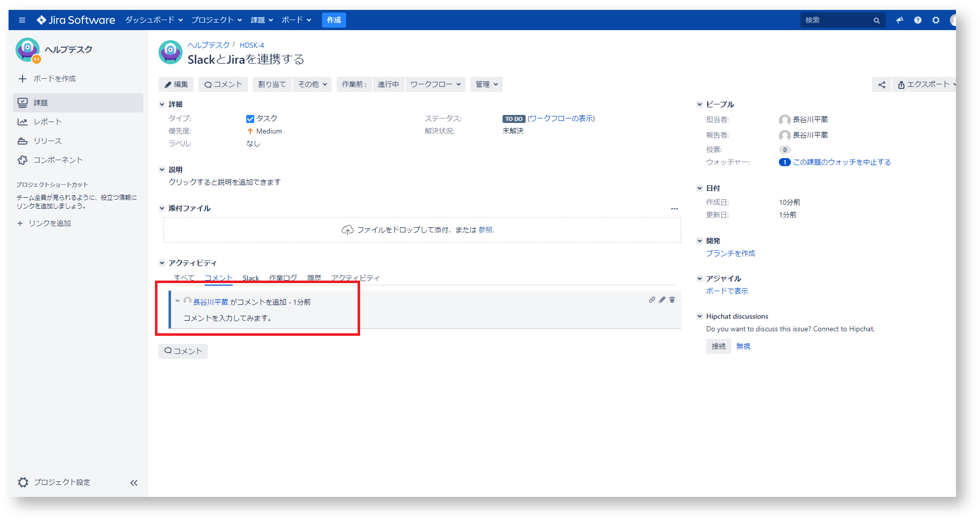Open the 管理 dropdown
980x521 pixels.
[x=486, y=84]
